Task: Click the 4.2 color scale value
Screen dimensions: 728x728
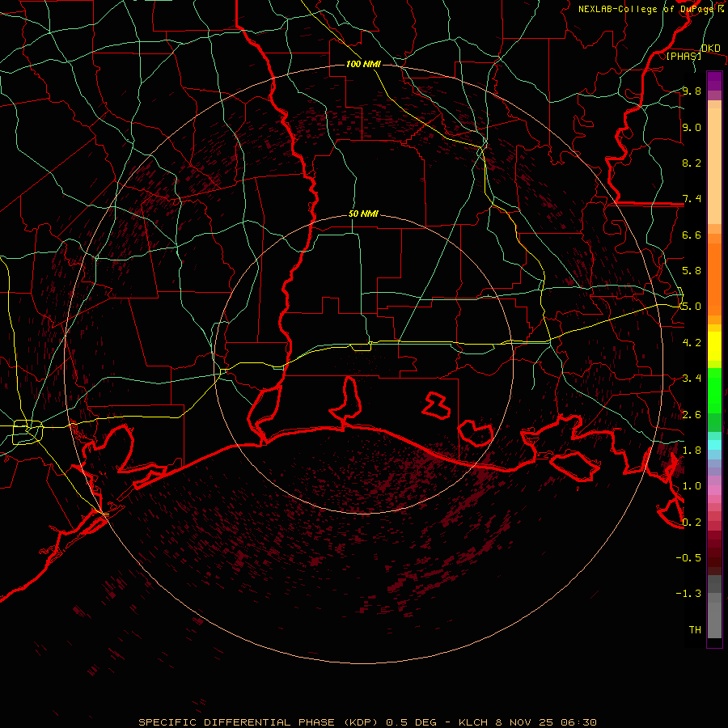Action: click(692, 343)
